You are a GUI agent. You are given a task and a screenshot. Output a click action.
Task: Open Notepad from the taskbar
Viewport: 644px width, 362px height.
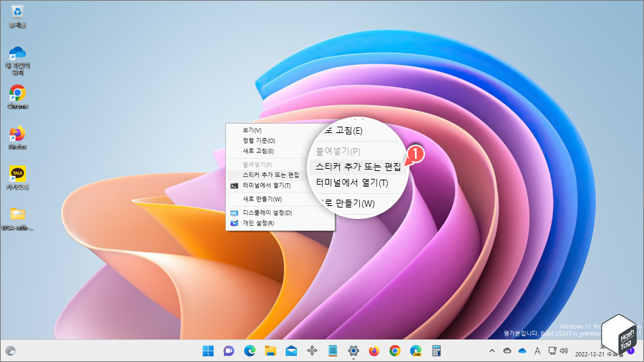pyautogui.click(x=333, y=351)
